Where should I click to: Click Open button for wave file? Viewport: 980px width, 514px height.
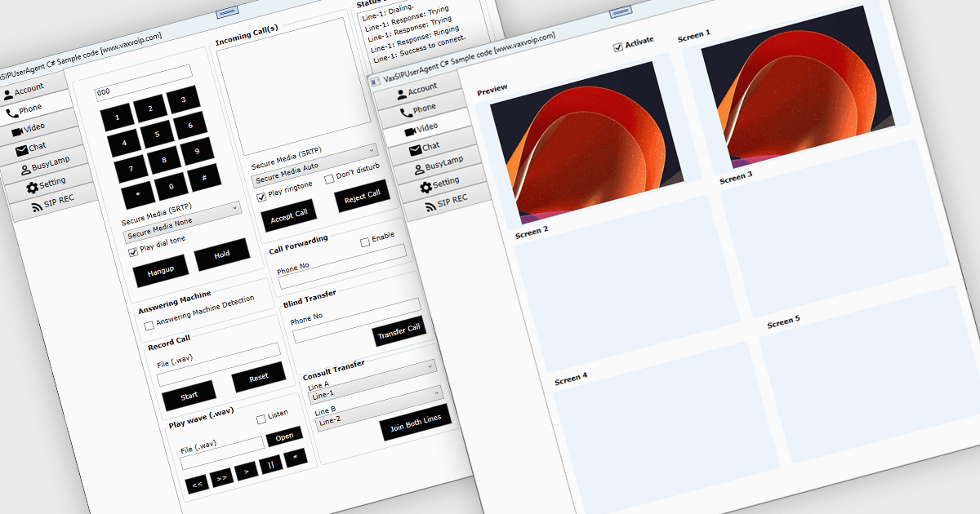[284, 436]
